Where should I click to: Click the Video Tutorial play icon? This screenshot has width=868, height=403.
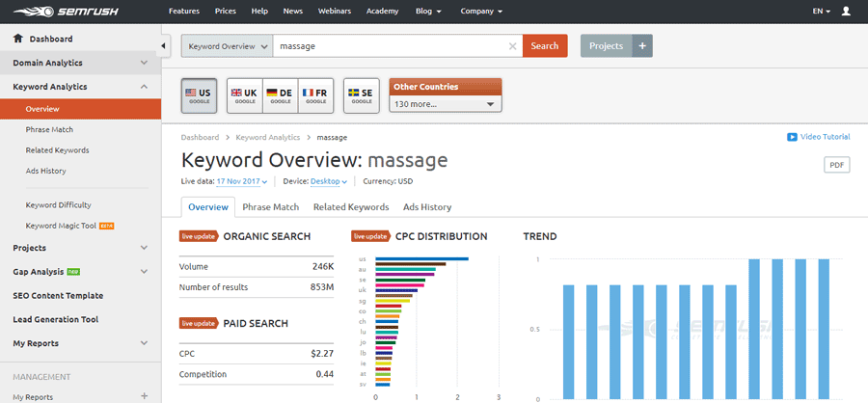(792, 137)
